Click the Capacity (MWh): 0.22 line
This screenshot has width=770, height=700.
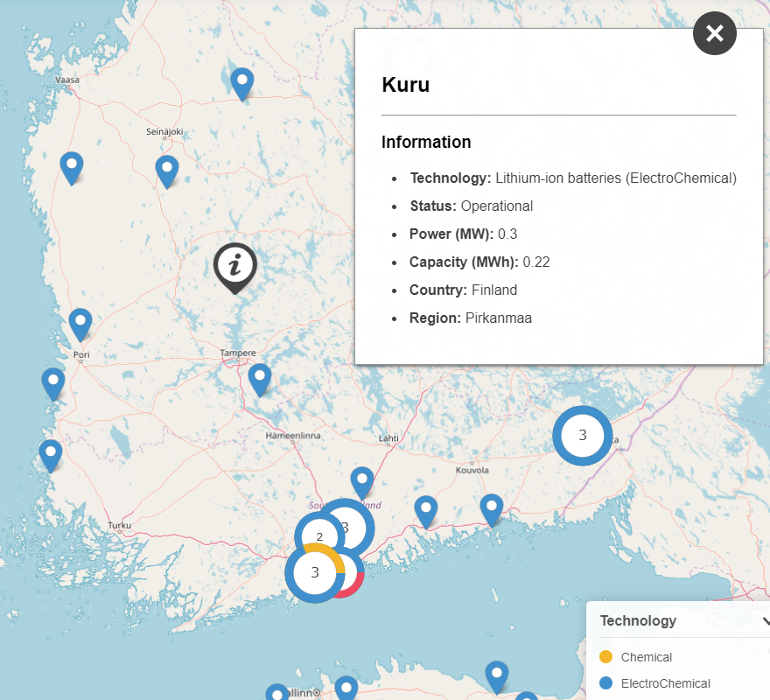(479, 262)
